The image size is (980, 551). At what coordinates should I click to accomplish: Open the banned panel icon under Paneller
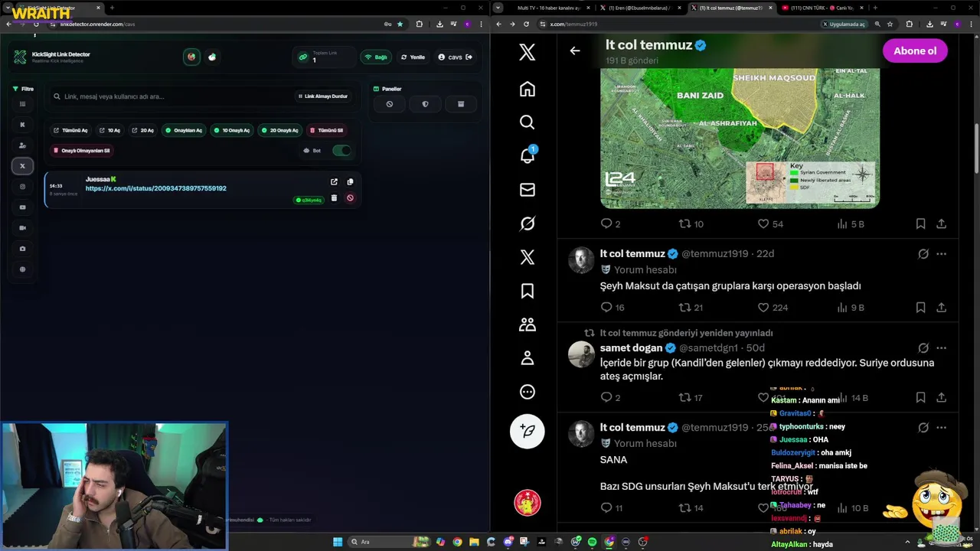click(390, 104)
